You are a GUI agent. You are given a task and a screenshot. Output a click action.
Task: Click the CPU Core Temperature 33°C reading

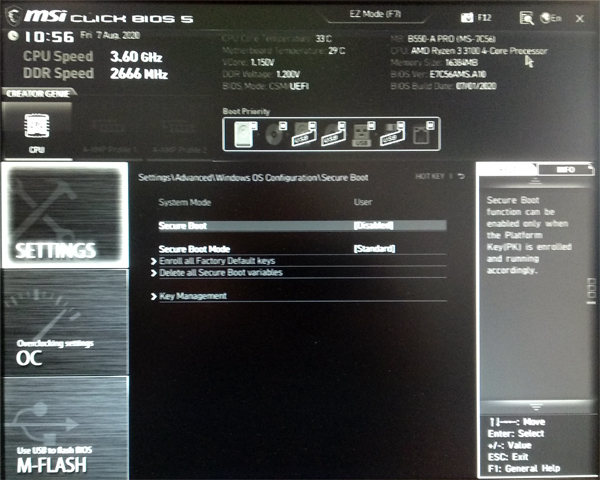pyautogui.click(x=277, y=39)
